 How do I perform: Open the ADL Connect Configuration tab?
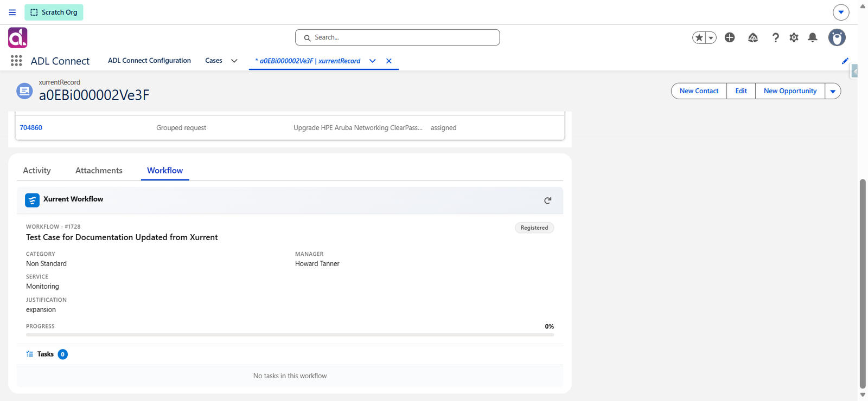click(x=149, y=61)
